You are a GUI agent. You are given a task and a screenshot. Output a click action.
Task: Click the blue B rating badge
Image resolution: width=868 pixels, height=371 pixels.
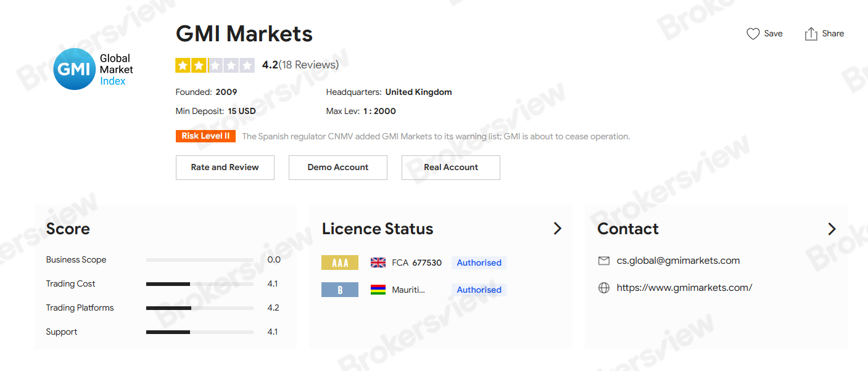pyautogui.click(x=339, y=290)
